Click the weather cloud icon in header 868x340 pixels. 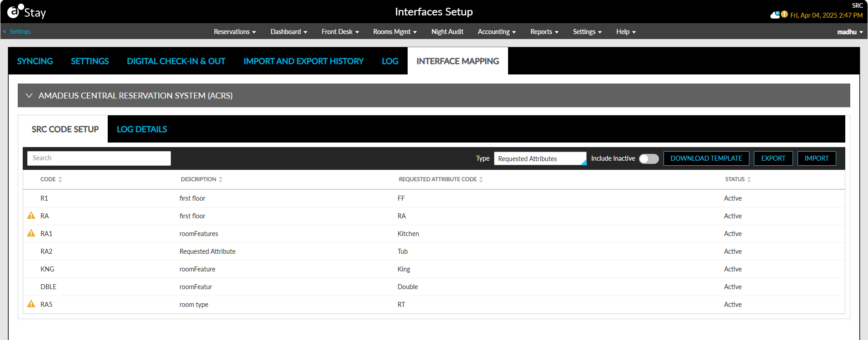[775, 15]
